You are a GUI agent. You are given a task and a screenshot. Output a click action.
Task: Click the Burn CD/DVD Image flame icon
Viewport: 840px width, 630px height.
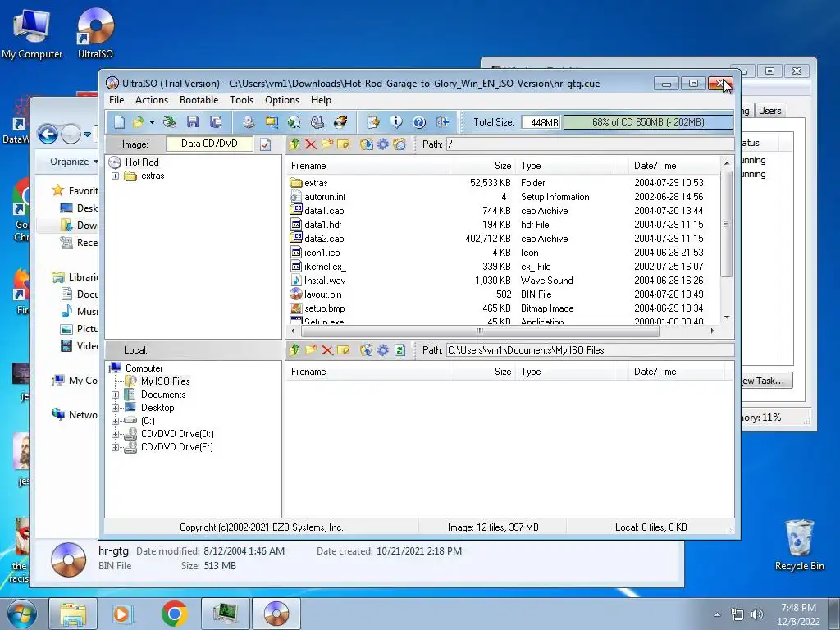click(x=340, y=122)
